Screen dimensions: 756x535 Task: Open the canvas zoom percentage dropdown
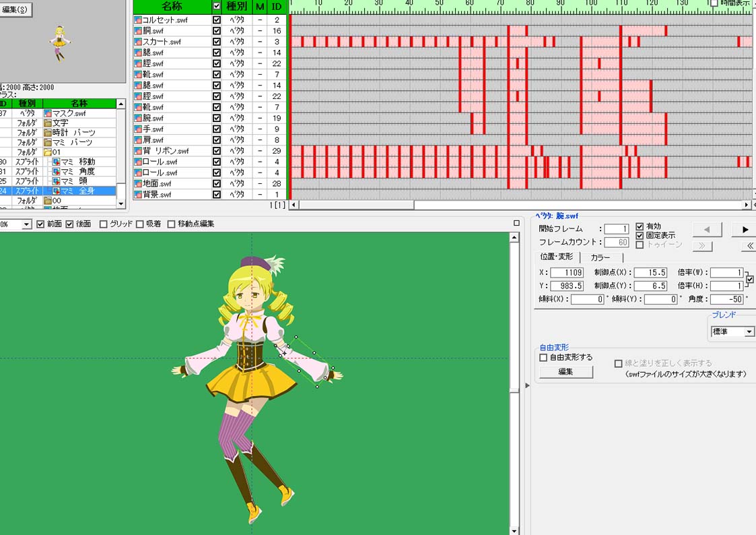(x=26, y=224)
